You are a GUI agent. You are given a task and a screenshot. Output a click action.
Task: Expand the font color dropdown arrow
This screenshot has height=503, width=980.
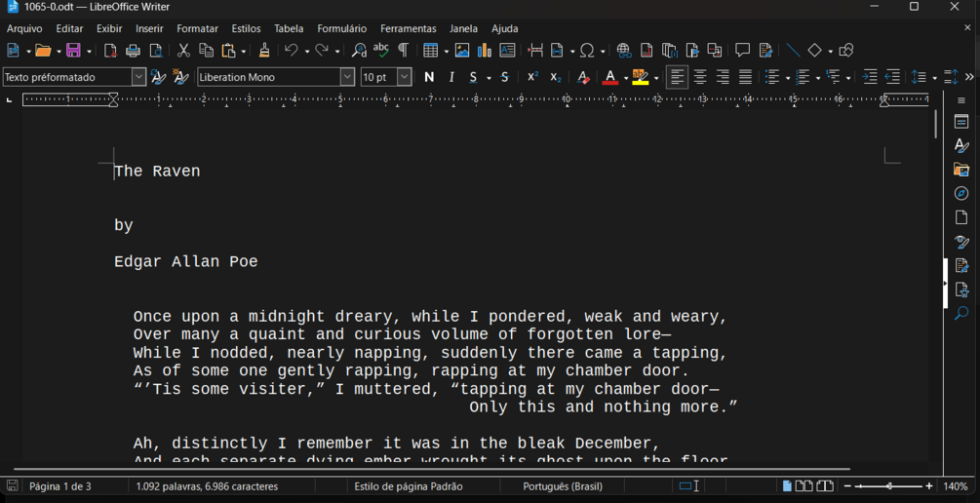(625, 78)
